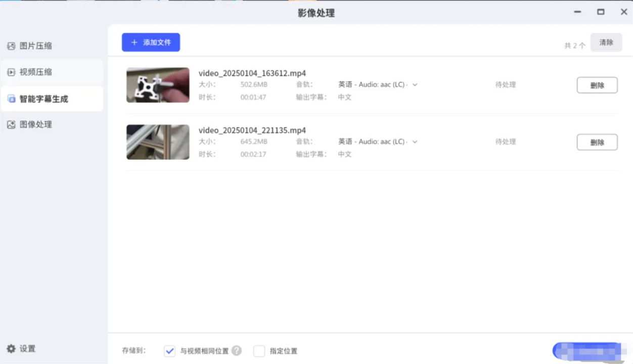Image resolution: width=633 pixels, height=364 pixels.
Task: Click the 清除 button to clear list
Action: point(606,42)
